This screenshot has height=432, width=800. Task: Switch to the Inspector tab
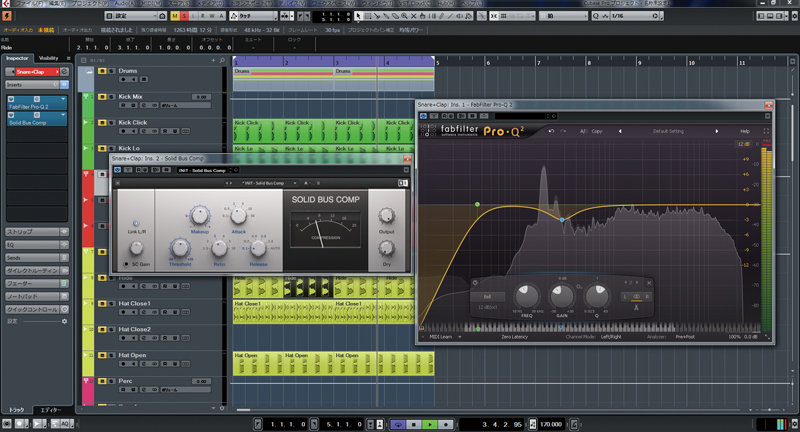17,59
